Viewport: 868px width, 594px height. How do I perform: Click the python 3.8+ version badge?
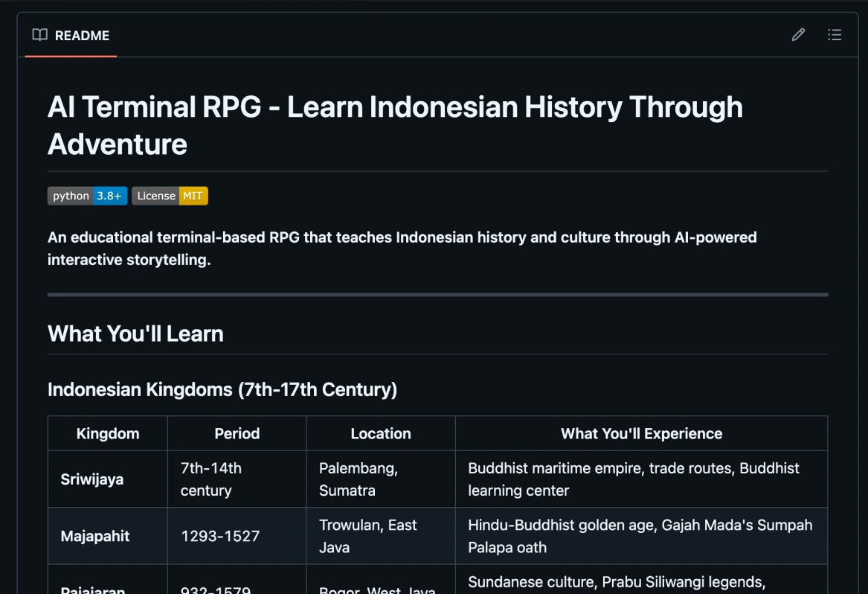pos(87,196)
